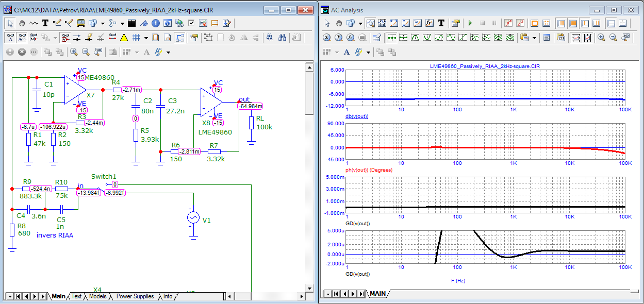Open the tab list dropdown at schematic bottom-left
Image resolution: width=644 pixels, height=304 pixels.
pos(9,296)
